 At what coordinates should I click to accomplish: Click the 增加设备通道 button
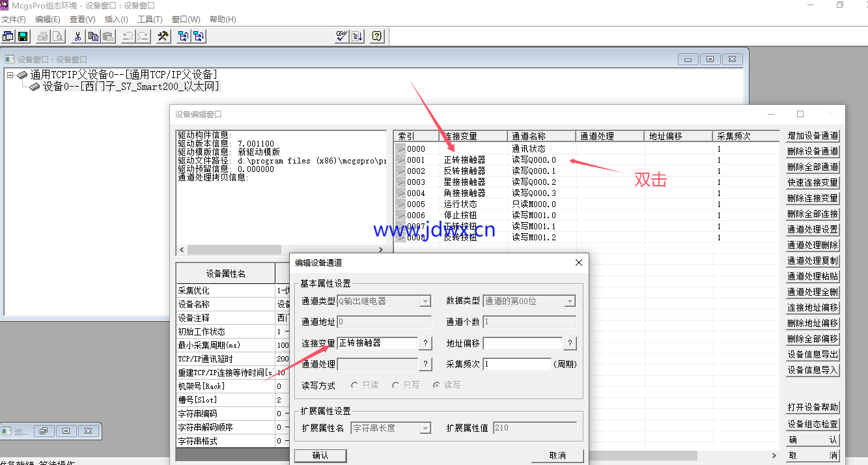pos(813,135)
